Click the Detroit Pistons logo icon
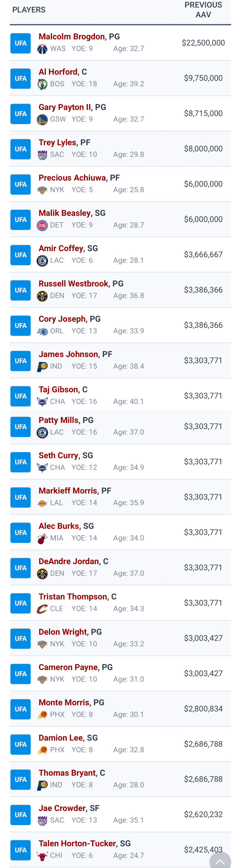Image resolution: width=241 pixels, height=868 pixels. (42, 225)
